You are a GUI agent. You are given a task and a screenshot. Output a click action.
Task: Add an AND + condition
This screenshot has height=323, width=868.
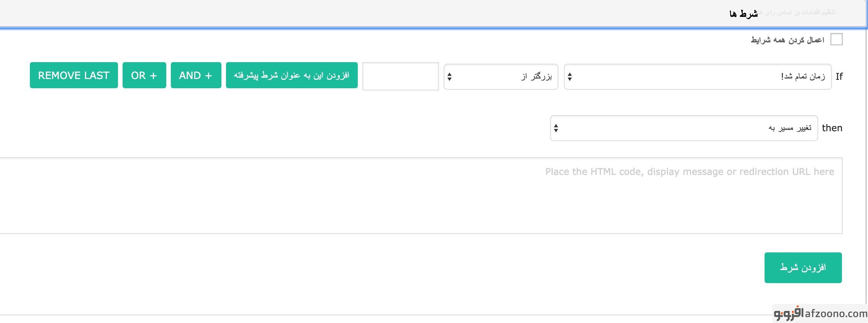pos(196,75)
